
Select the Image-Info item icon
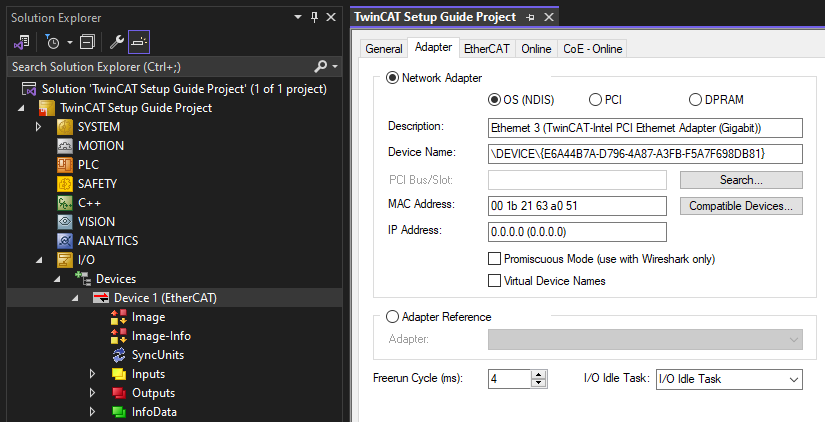pyautogui.click(x=119, y=336)
